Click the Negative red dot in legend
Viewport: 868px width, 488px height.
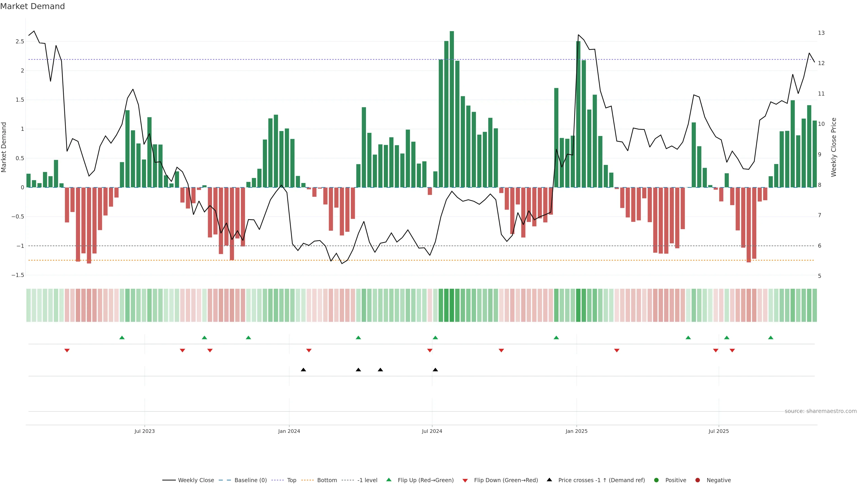[x=698, y=480]
